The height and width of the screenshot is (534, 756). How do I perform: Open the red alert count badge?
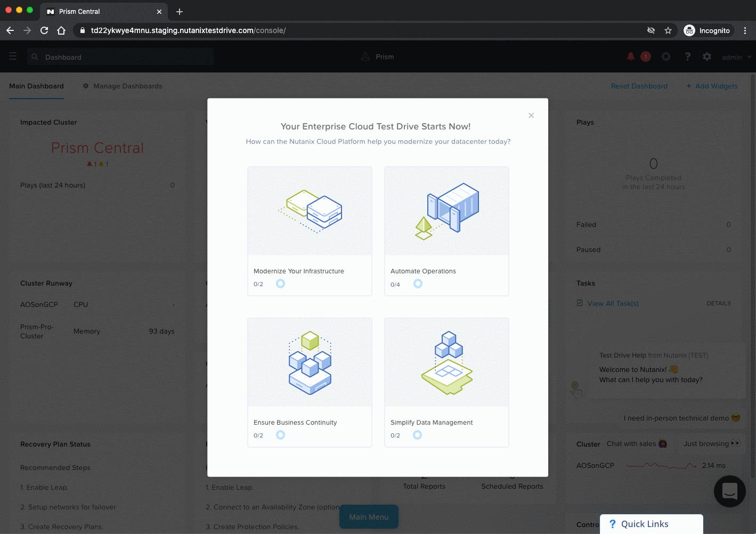click(646, 56)
